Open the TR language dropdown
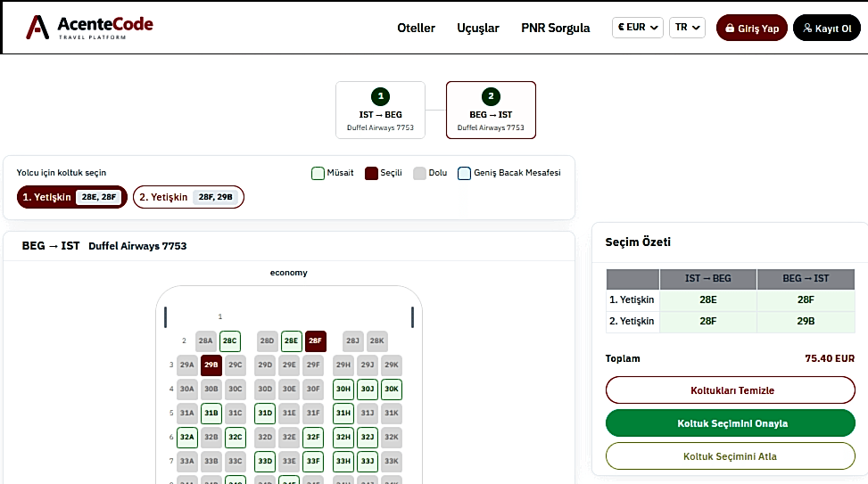 tap(687, 27)
